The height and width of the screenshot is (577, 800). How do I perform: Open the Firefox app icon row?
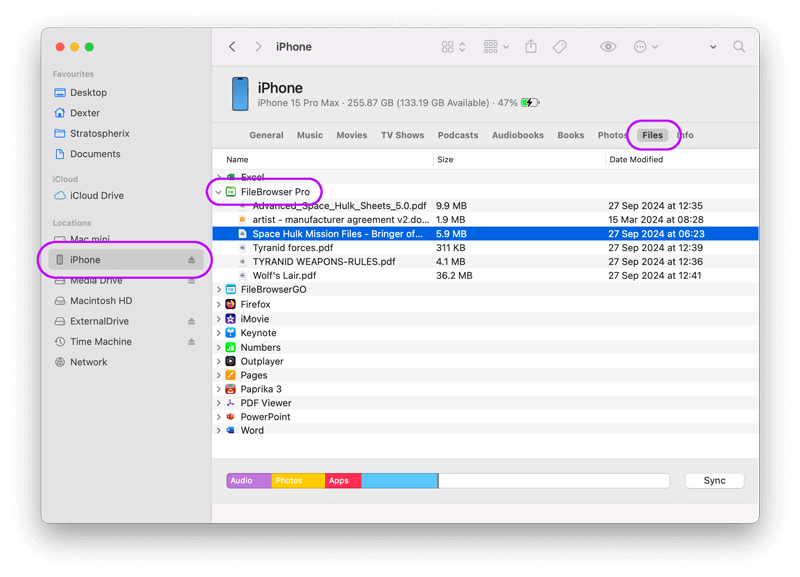(255, 304)
